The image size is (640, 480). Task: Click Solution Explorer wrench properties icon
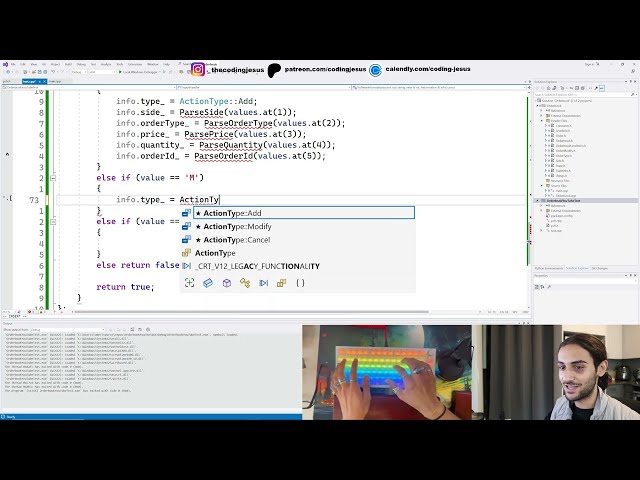[x=596, y=88]
